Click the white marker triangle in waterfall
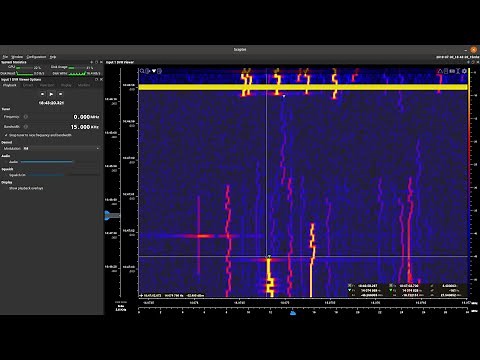Image resolution: width=480 pixels, height=360 pixels. [x=284, y=96]
